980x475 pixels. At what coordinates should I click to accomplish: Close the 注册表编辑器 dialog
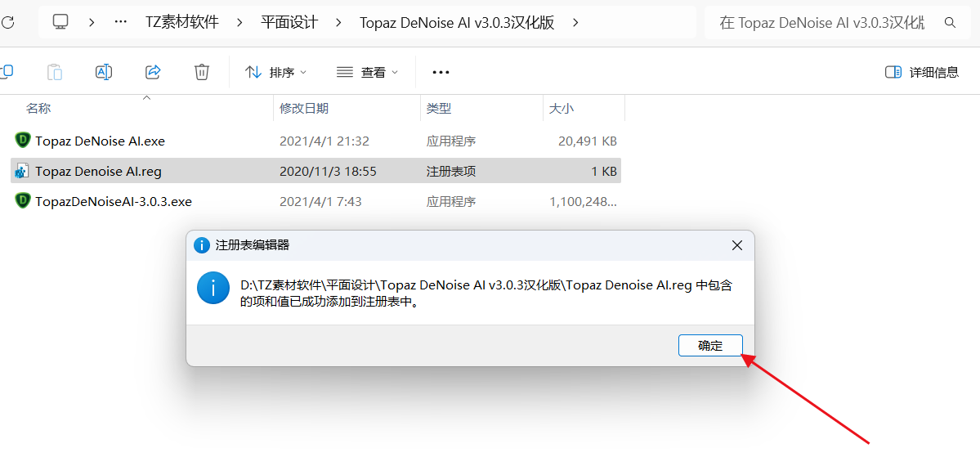pos(737,245)
